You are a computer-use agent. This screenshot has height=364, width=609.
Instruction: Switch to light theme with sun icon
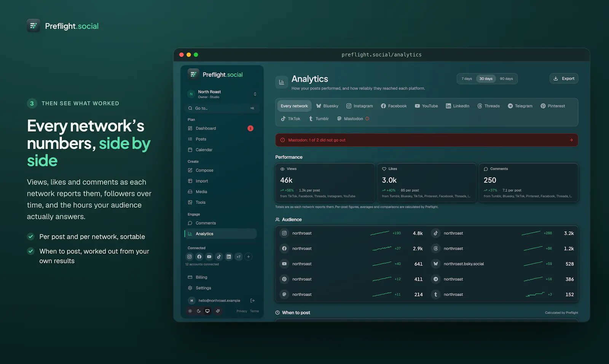tap(190, 311)
